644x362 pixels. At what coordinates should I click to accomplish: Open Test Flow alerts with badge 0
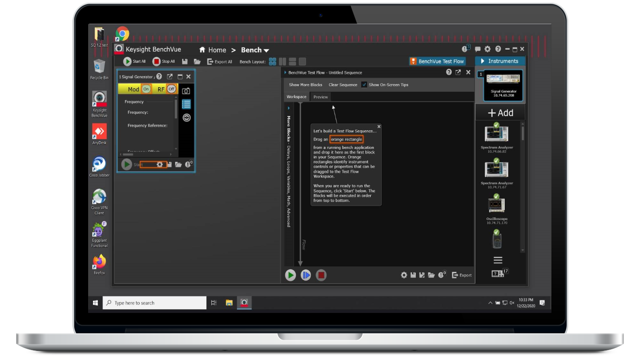pyautogui.click(x=442, y=275)
